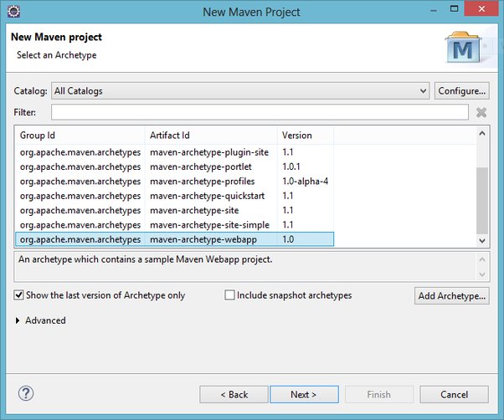Click version 1.0-alpha-4 cell
The image size is (504, 420).
[305, 182]
